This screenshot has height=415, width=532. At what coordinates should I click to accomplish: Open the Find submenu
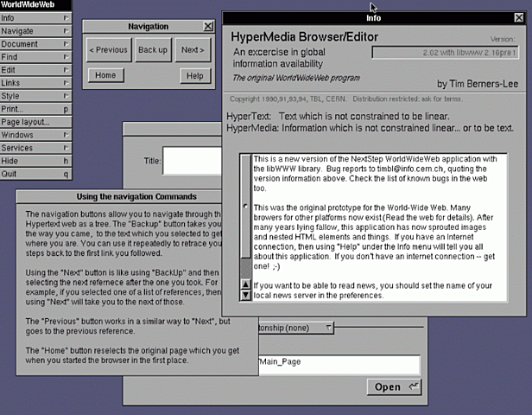[35, 57]
